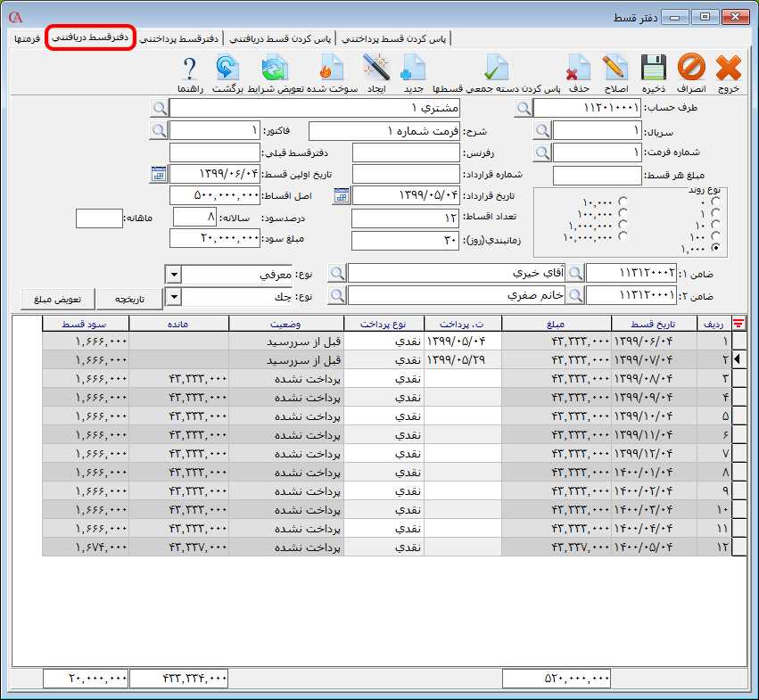The image size is (759, 700).
Task: Click the اصلاح (Edit) pencil icon
Action: point(615,68)
